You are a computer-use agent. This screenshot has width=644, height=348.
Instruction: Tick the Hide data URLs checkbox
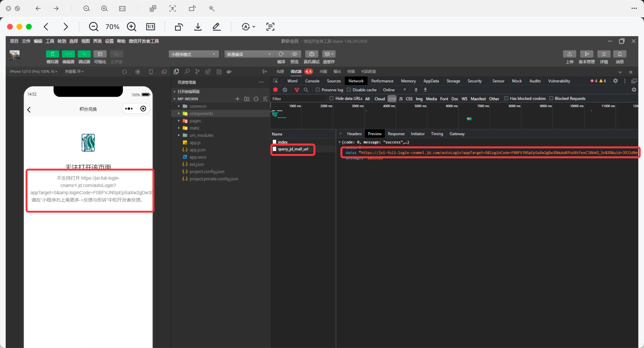point(332,98)
